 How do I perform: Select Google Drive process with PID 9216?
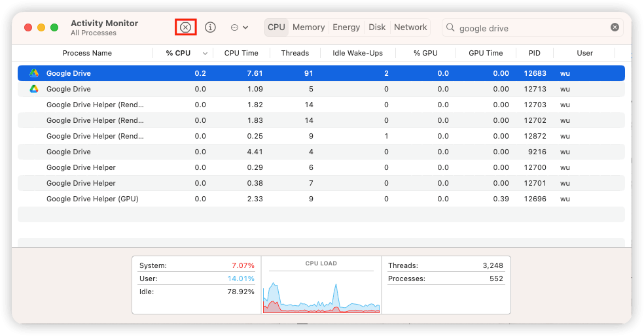point(321,152)
